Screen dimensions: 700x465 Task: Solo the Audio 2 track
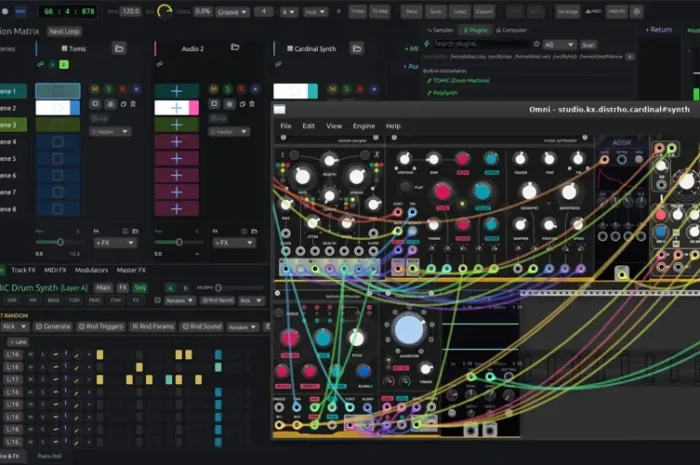pos(227,89)
